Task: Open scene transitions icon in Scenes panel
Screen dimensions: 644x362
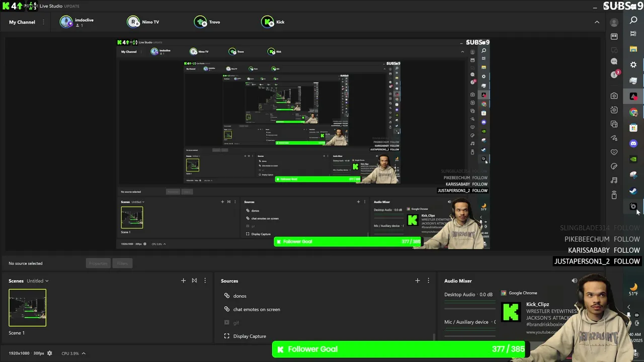Action: click(x=194, y=281)
